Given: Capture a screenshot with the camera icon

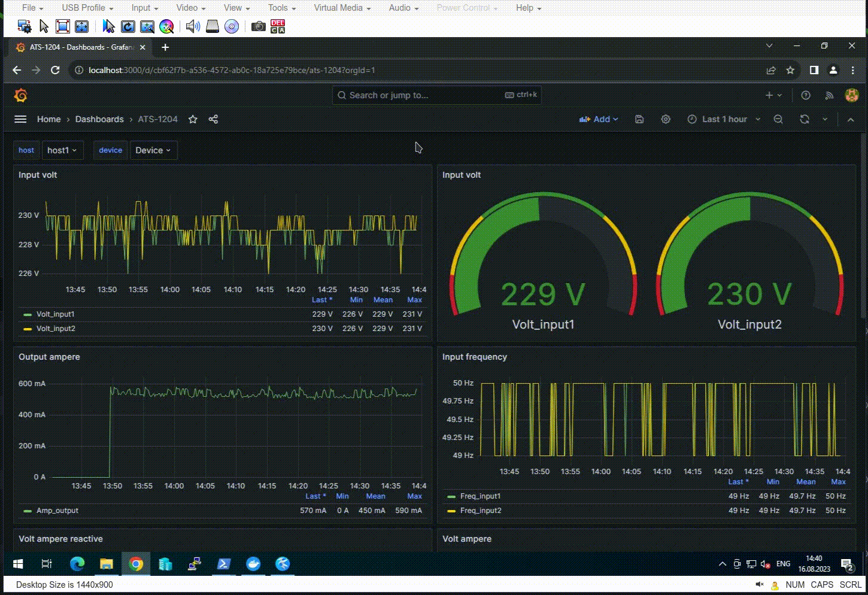Looking at the screenshot, I should point(259,26).
